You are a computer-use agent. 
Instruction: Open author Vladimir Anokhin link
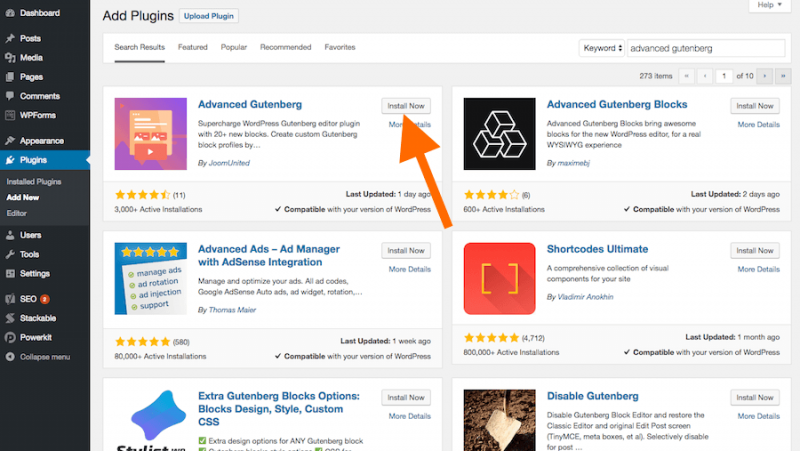(x=585, y=297)
